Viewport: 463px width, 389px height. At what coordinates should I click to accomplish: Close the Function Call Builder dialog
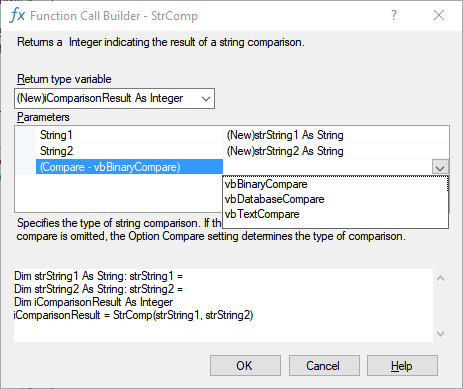439,15
